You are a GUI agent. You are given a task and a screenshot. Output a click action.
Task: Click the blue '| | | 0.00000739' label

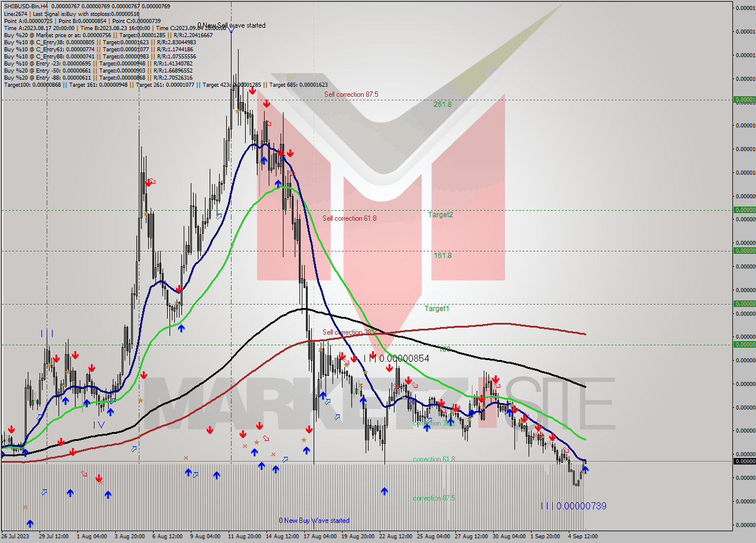point(573,506)
